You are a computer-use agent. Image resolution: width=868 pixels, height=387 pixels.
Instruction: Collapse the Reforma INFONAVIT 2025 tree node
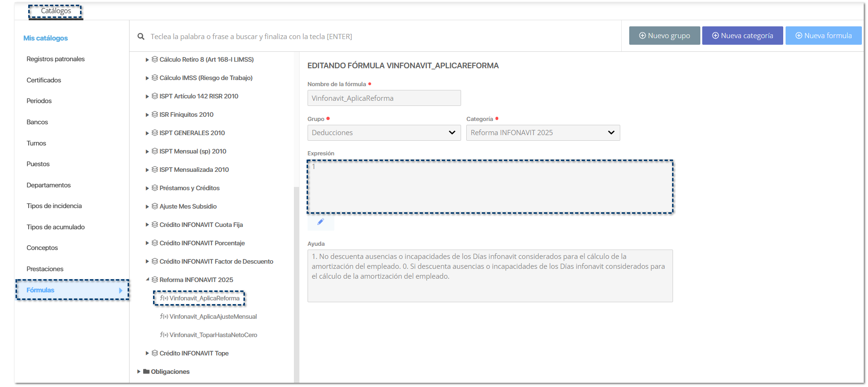147,280
